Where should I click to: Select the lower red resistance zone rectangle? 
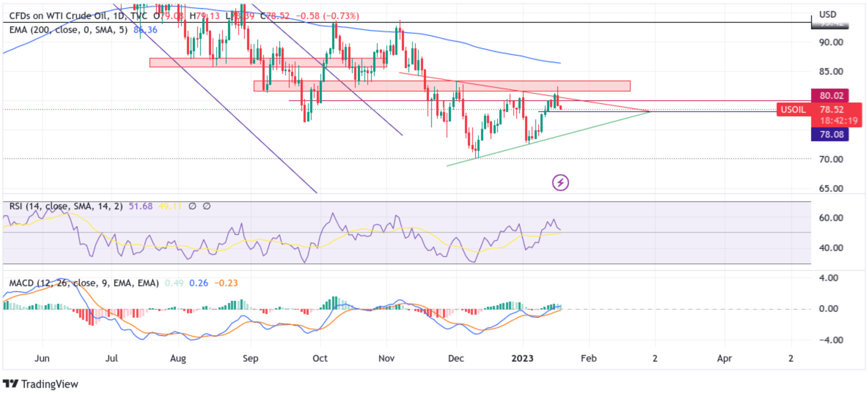pyautogui.click(x=442, y=86)
